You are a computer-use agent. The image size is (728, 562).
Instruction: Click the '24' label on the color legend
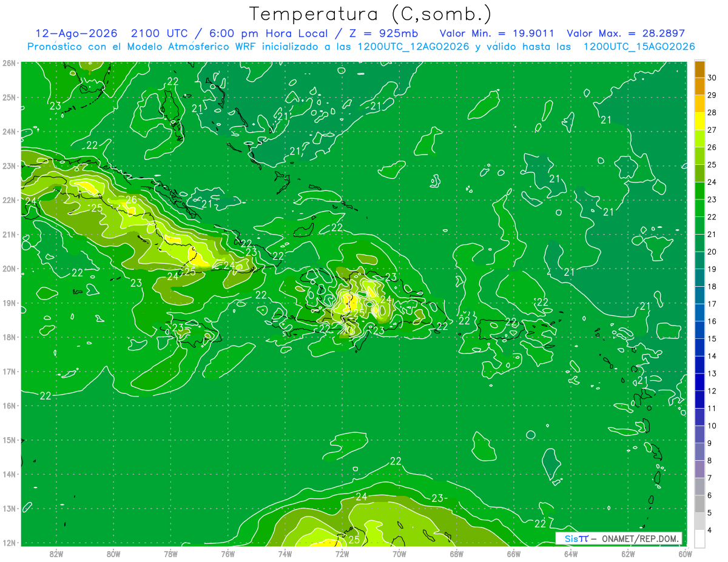tap(712, 182)
